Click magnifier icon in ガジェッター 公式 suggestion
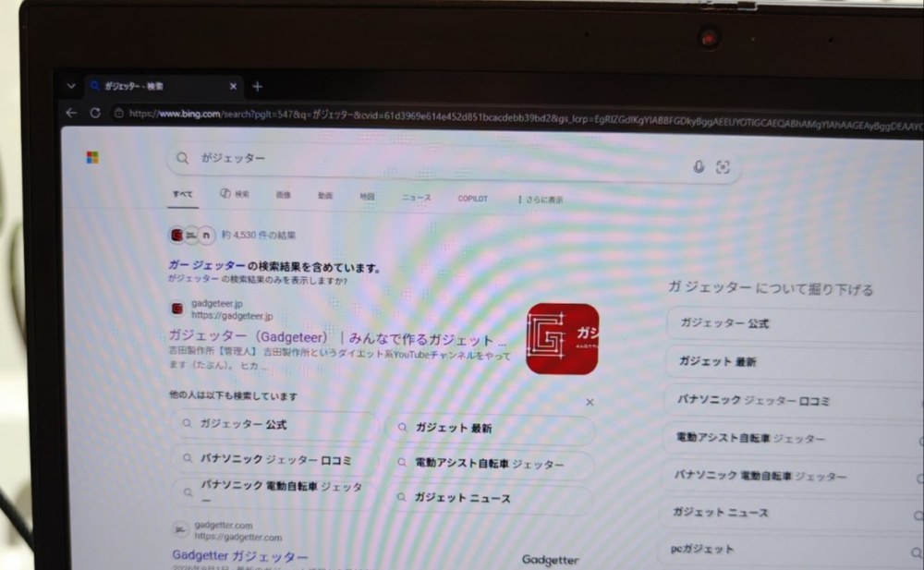The width and height of the screenshot is (924, 570). 187,423
